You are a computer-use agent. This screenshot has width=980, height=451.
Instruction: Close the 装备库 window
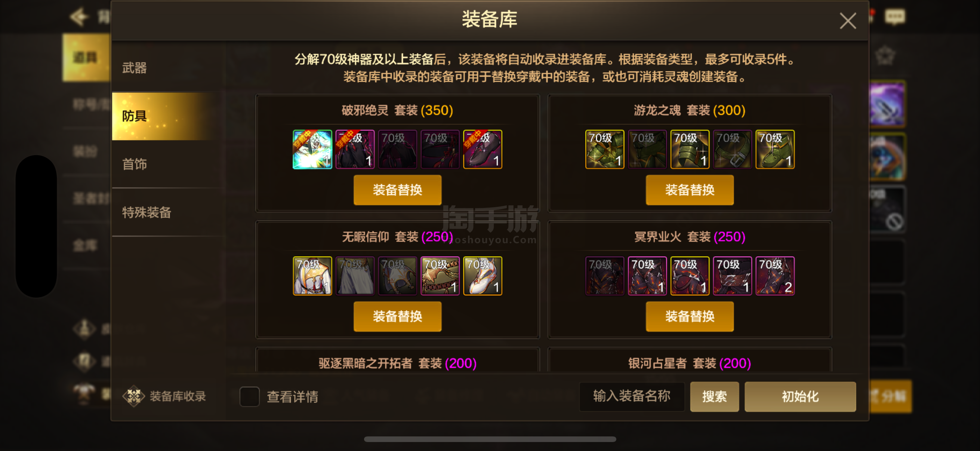coord(848,21)
